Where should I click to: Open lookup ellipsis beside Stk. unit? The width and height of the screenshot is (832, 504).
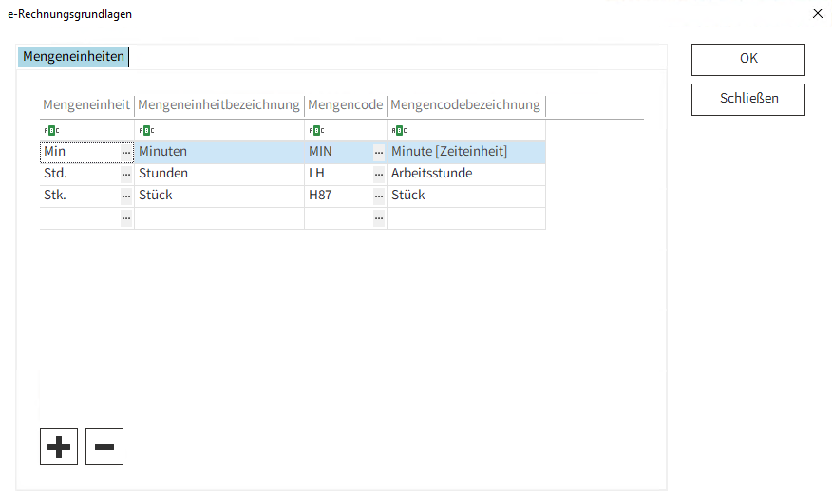pos(126,196)
